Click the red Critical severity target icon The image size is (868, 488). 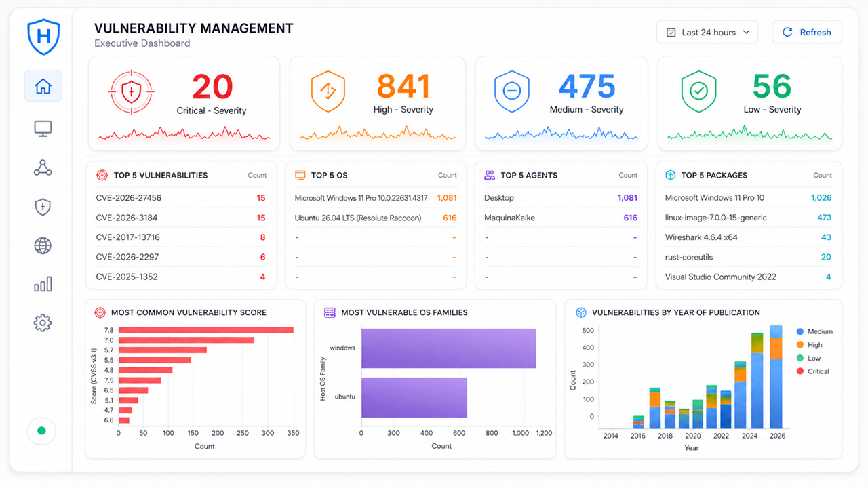click(131, 91)
